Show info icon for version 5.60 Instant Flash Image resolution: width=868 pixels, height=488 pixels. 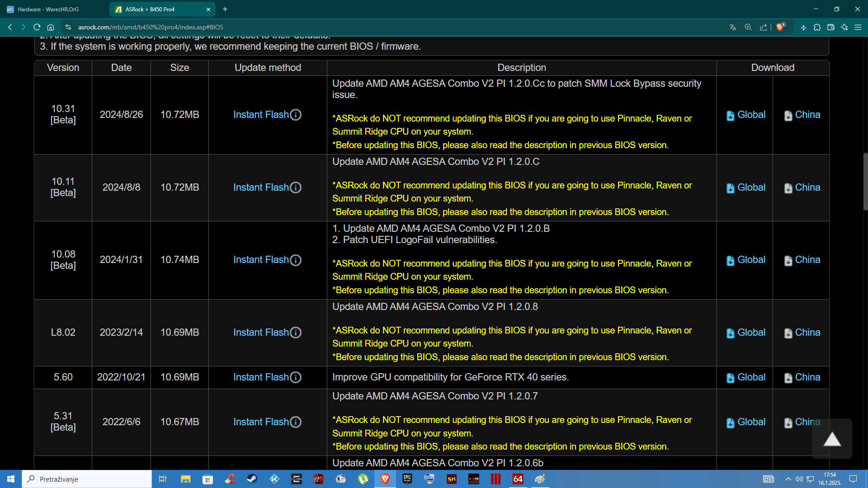(296, 377)
